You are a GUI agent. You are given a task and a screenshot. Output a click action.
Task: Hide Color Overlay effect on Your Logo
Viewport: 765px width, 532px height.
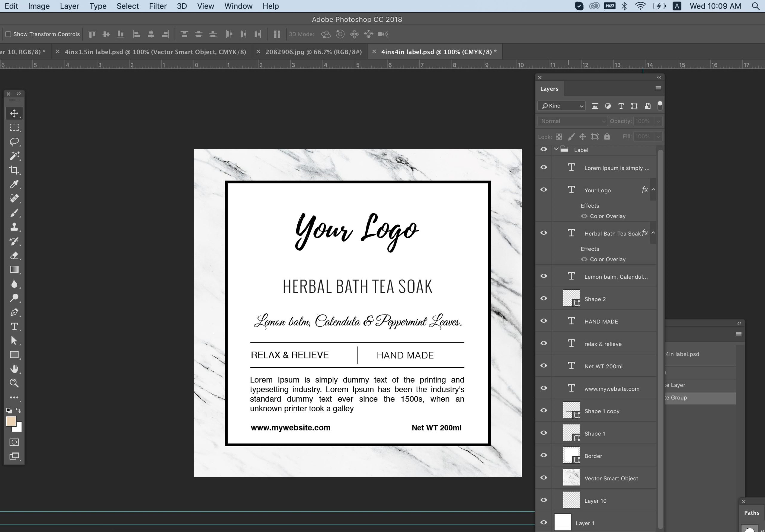click(584, 216)
